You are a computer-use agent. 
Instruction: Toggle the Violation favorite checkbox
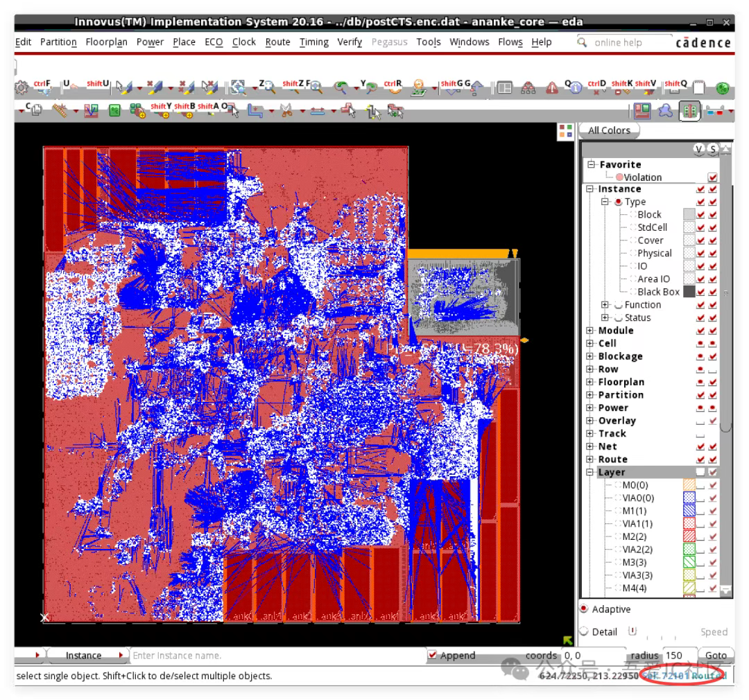[713, 177]
